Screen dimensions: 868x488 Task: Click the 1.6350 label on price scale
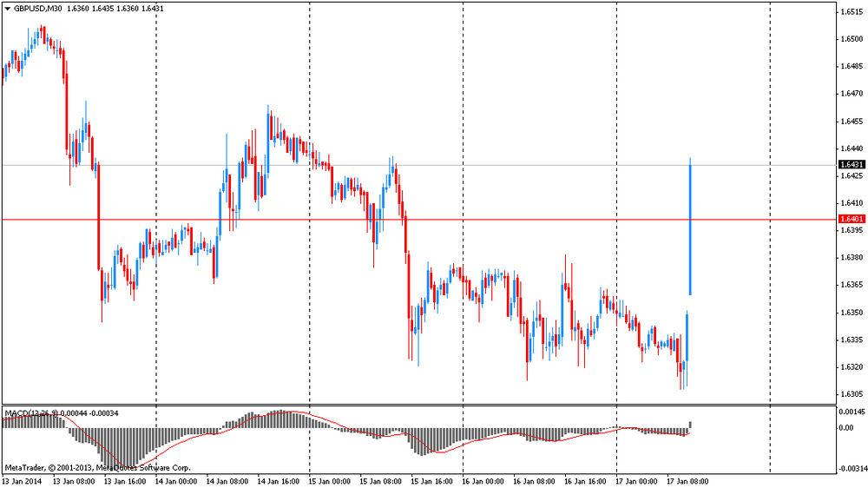tap(851, 312)
